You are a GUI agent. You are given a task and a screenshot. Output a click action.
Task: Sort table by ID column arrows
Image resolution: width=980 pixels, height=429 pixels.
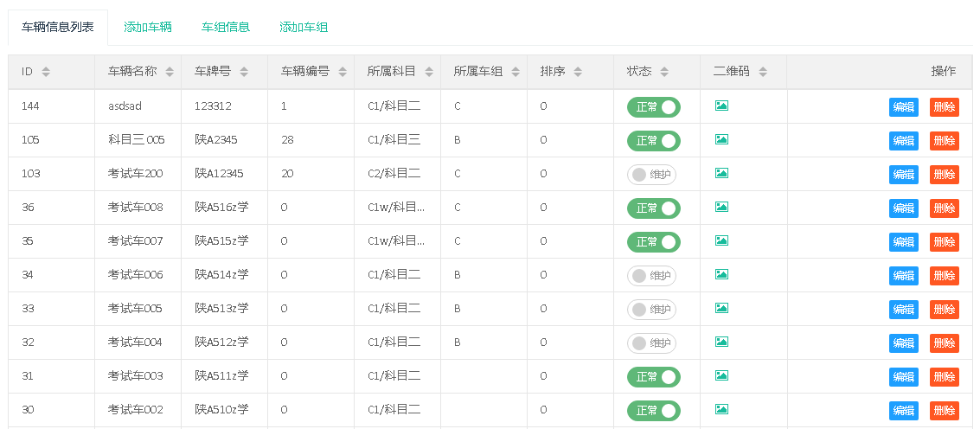pos(46,72)
